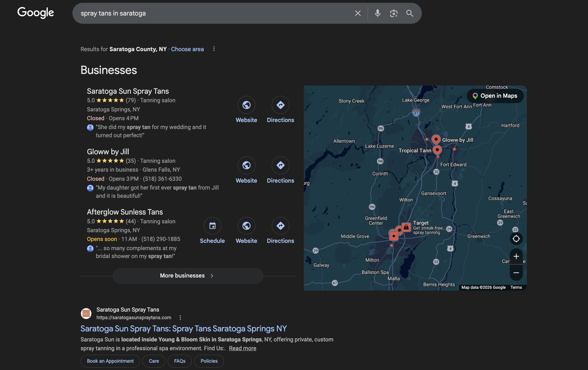
Task: Click Schedule label for Afterglow Sunless Tans
Action: (212, 241)
